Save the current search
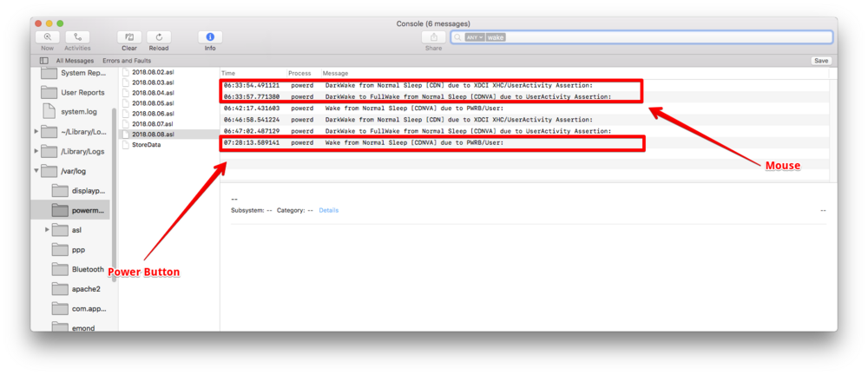The width and height of the screenshot is (868, 375). 820,61
